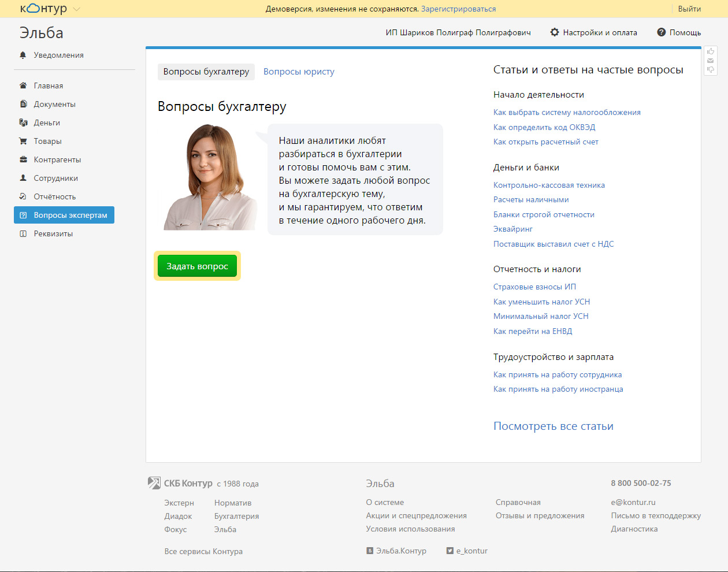Open notifications via the bell icon

pos(23,55)
